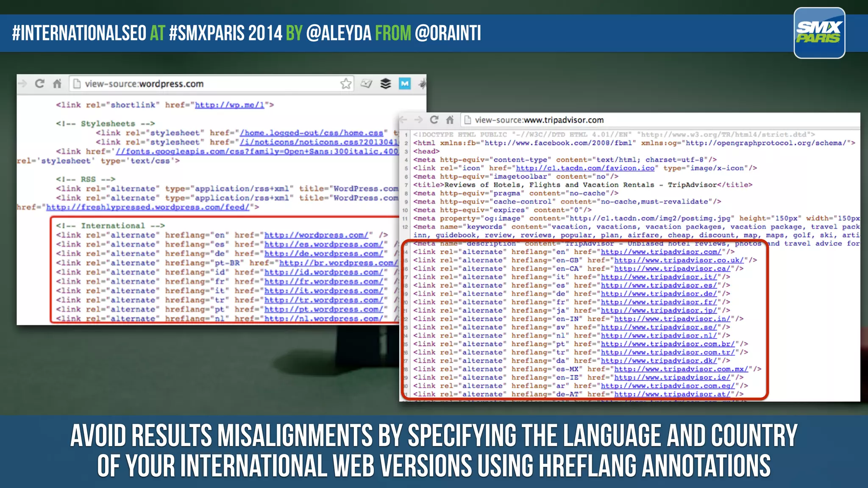Image resolution: width=868 pixels, height=488 pixels.
Task: Open the /i/noticons/noticons.css link
Action: click(x=319, y=142)
